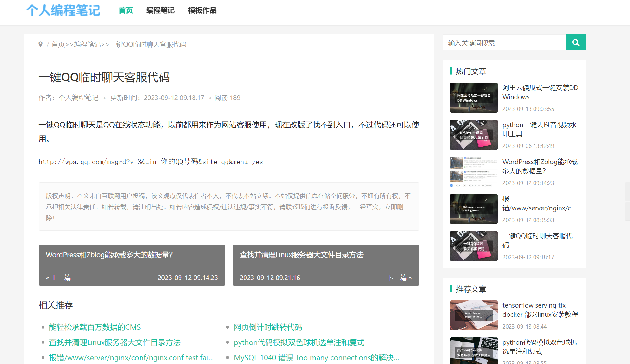Click date 2023-09-12 08:35:33 in hot articles
The width and height of the screenshot is (630, 364).
pyautogui.click(x=528, y=220)
